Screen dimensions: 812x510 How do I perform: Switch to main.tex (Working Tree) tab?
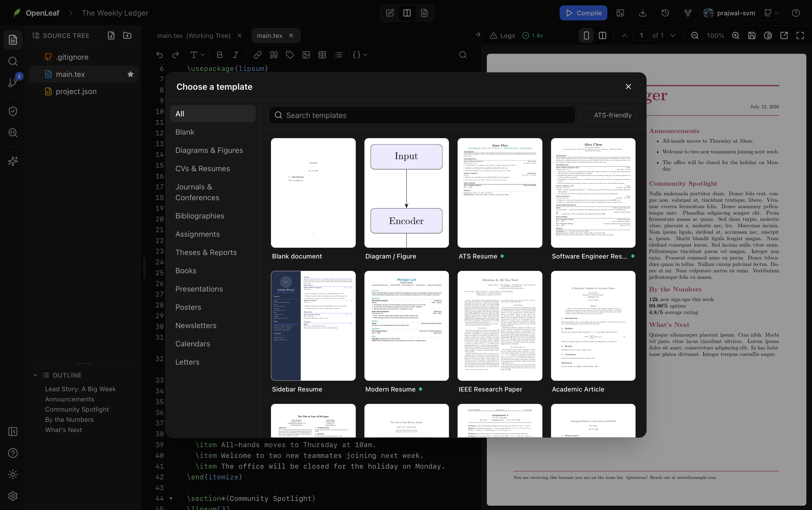(194, 35)
